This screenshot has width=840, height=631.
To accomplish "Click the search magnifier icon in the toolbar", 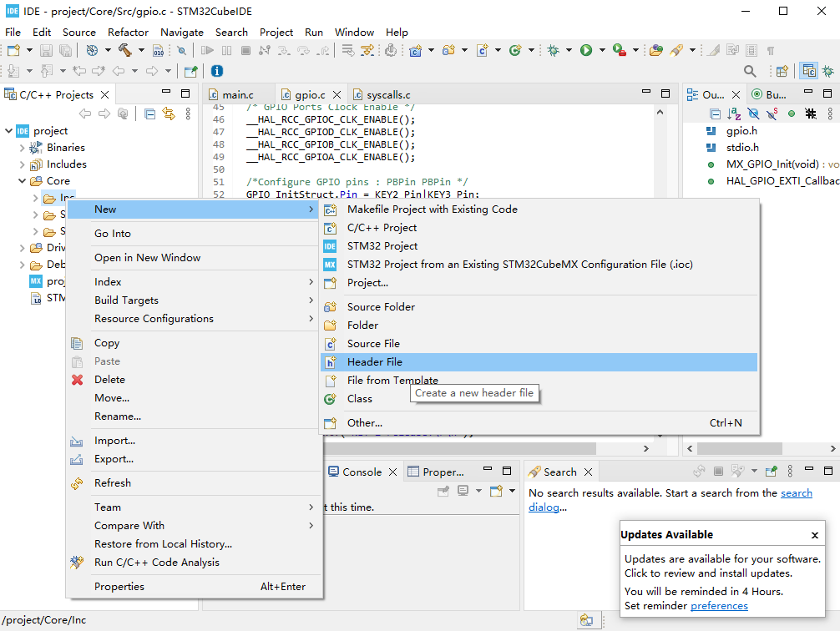I will tap(750, 71).
